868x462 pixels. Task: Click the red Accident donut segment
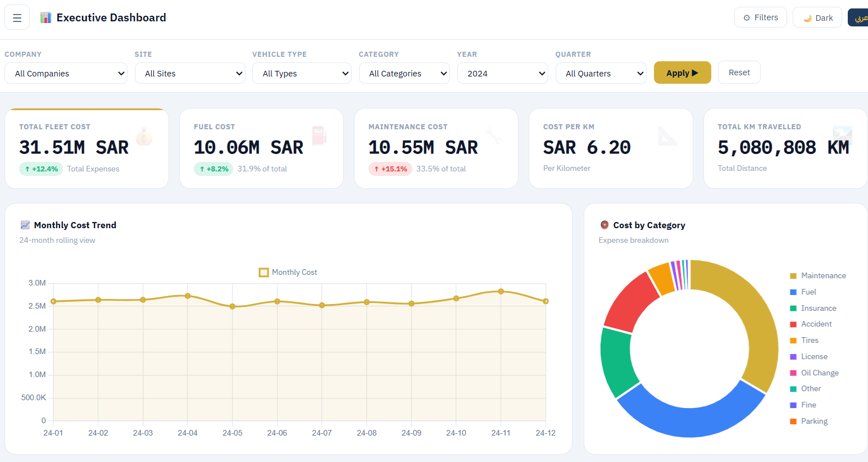click(632, 302)
